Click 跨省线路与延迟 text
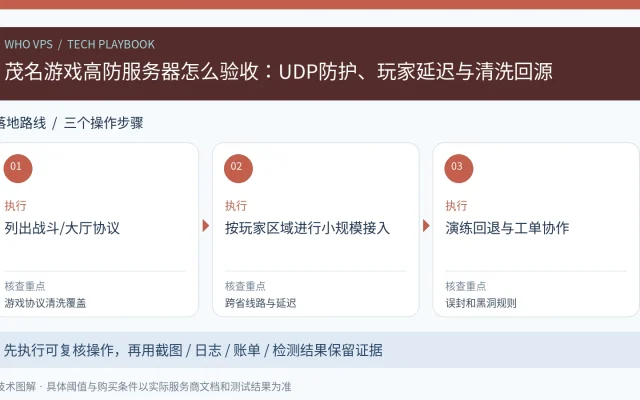This screenshot has height=400, width=640. [x=260, y=303]
